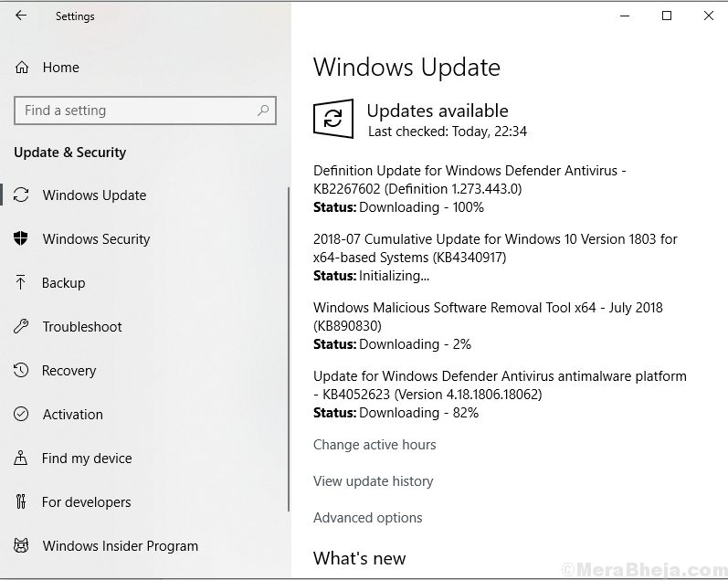Click the Troubleshoot wrench icon

21,326
